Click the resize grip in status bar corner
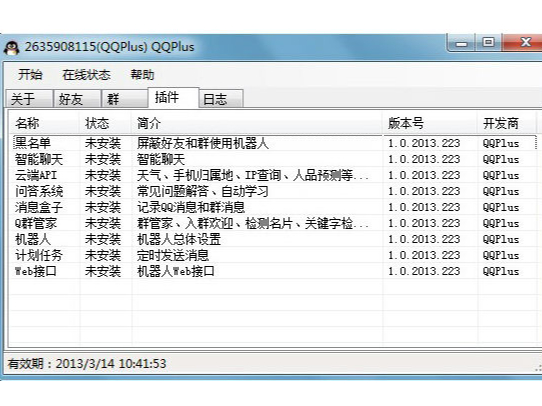This screenshot has width=542, height=406. (538, 368)
